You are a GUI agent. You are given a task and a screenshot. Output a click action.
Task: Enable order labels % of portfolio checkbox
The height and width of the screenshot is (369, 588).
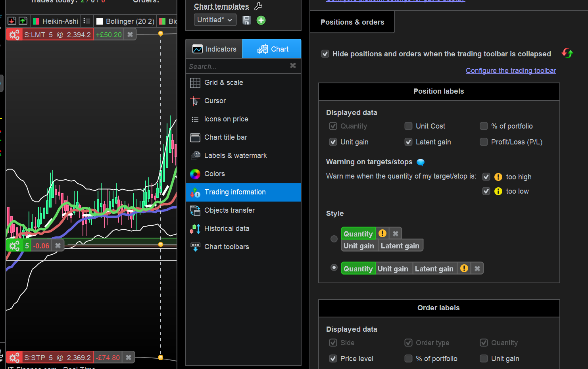408,359
